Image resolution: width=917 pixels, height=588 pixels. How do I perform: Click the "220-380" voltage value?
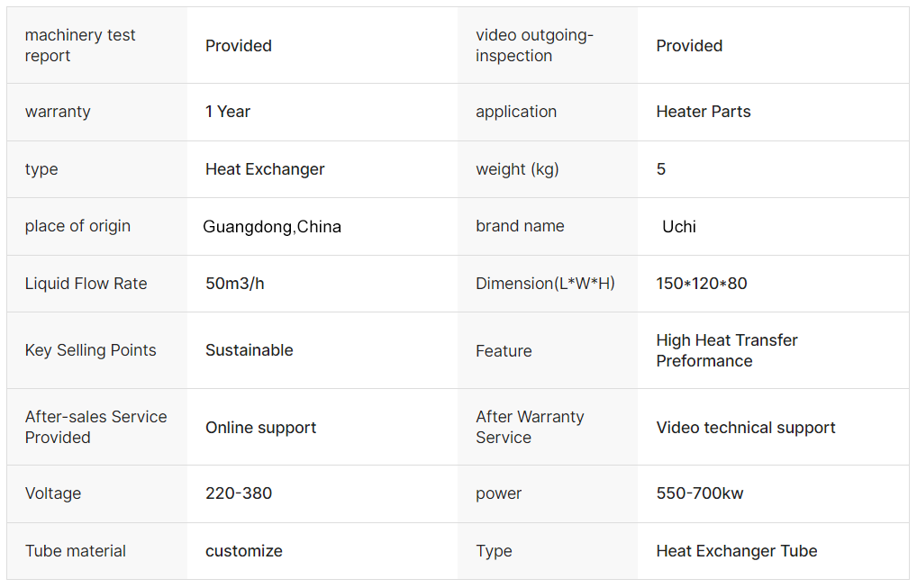click(238, 493)
